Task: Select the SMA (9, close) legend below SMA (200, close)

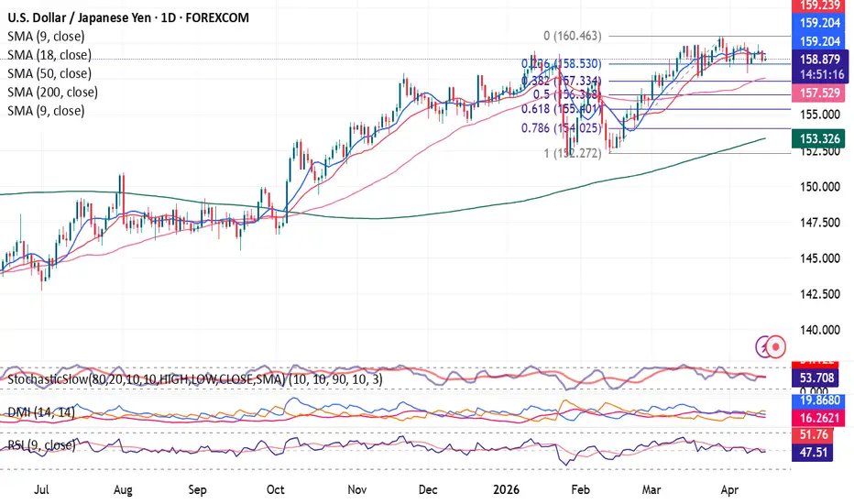Action: (x=47, y=111)
